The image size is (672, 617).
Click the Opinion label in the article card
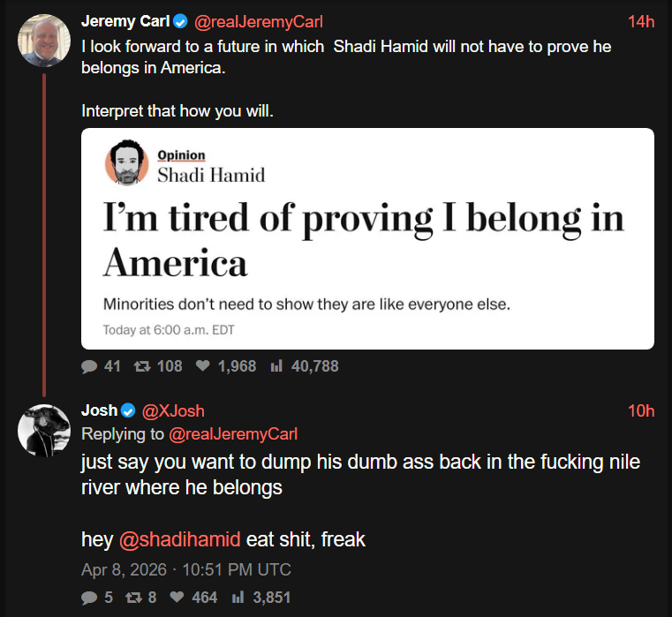(x=181, y=155)
